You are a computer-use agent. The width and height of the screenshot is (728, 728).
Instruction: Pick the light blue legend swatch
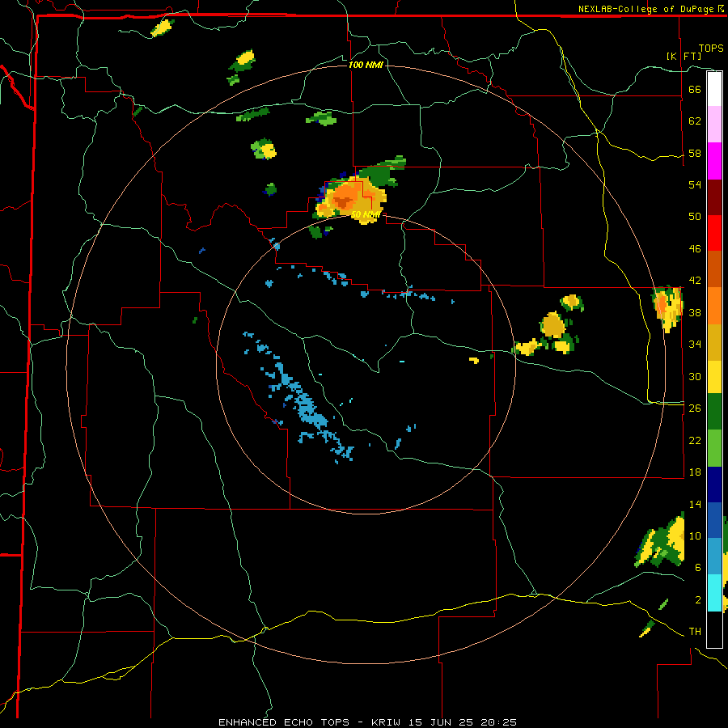(714, 557)
